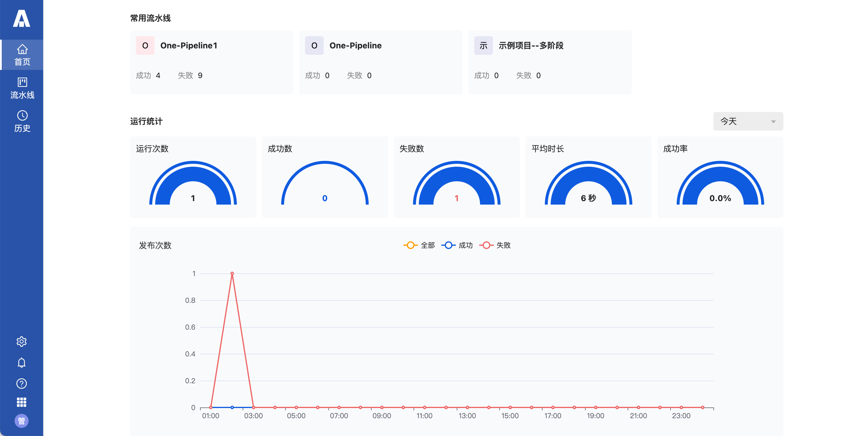Open the 首页 home sidebar item

click(22, 55)
